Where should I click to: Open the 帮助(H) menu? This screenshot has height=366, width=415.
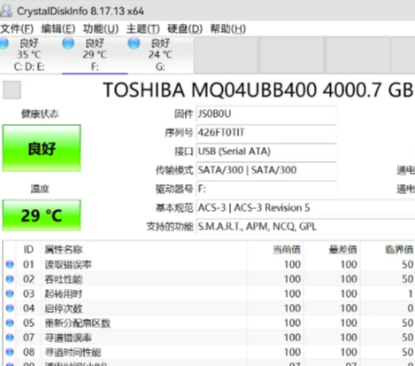pyautogui.click(x=228, y=29)
